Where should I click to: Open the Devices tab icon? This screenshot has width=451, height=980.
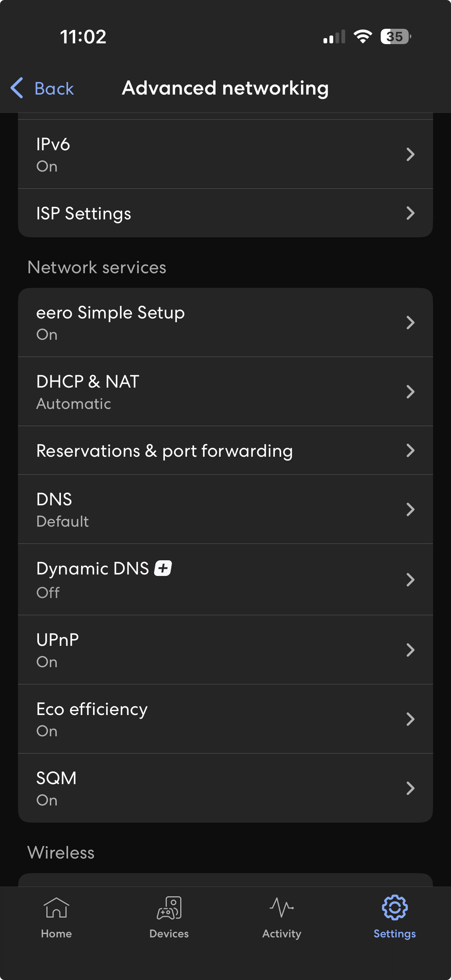[169, 909]
